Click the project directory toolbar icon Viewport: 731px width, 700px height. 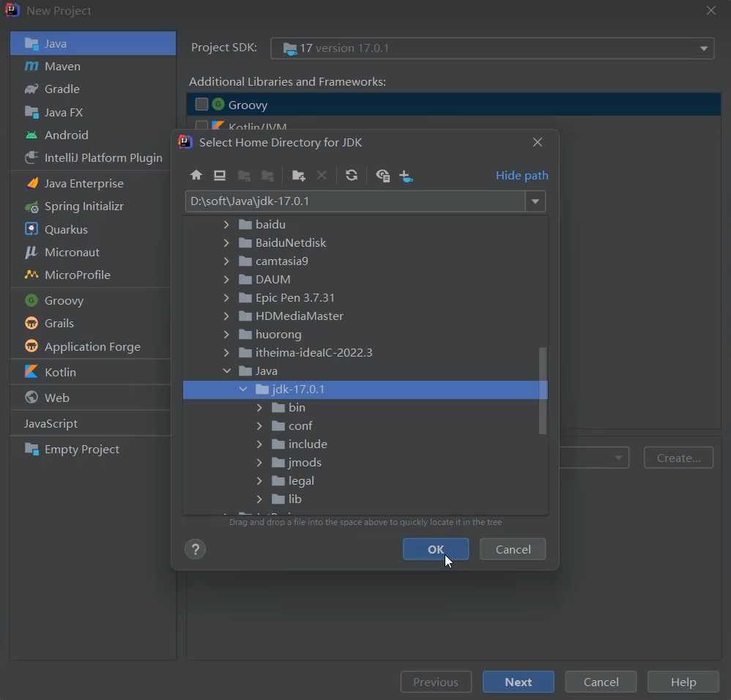(244, 175)
